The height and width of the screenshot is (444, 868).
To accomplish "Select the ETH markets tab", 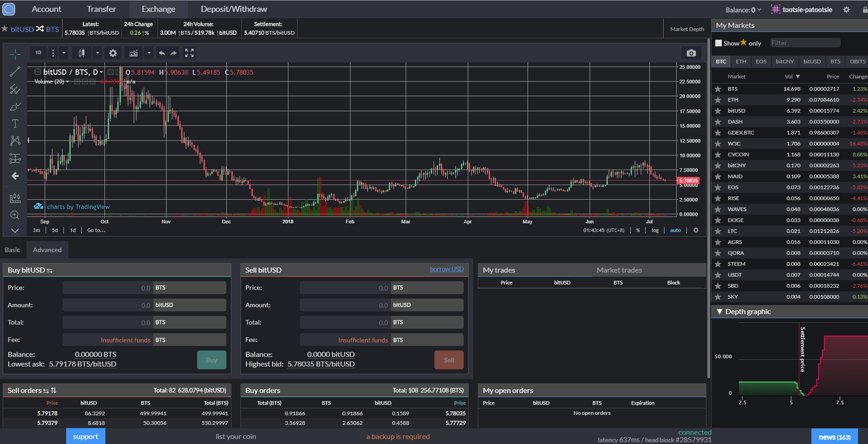I will [741, 62].
